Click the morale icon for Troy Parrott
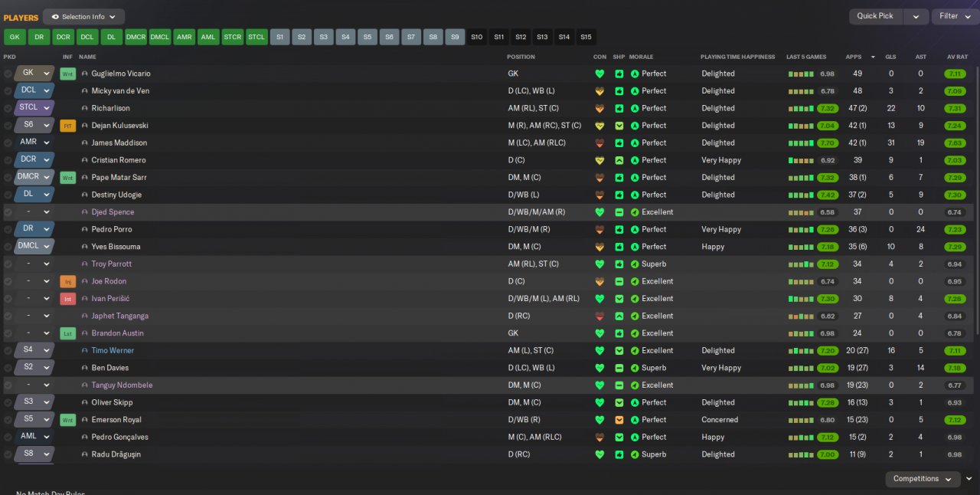 [635, 264]
